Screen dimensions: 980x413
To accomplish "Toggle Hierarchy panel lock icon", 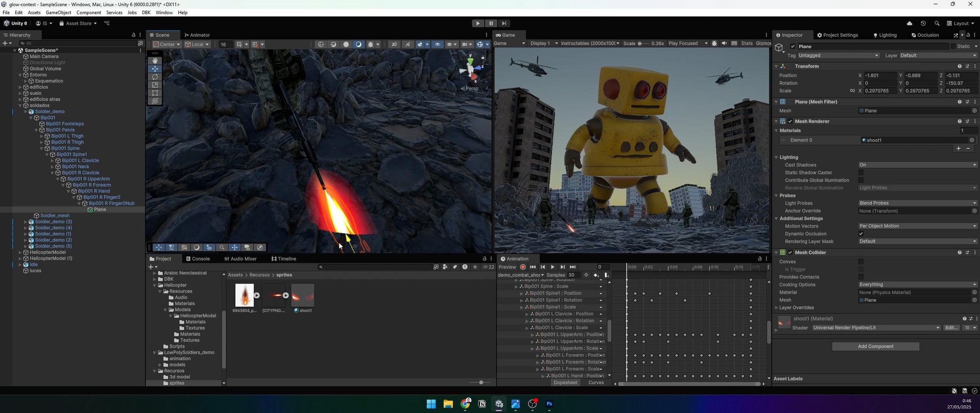I will [x=134, y=35].
